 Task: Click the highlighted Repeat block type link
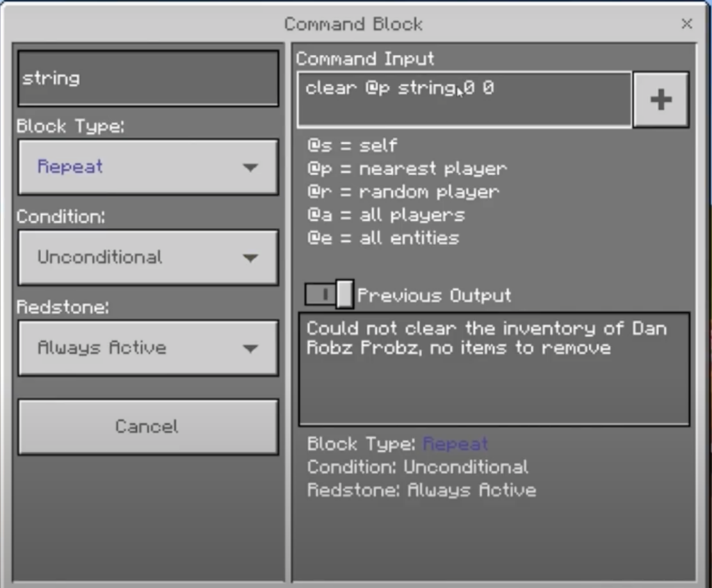point(455,443)
